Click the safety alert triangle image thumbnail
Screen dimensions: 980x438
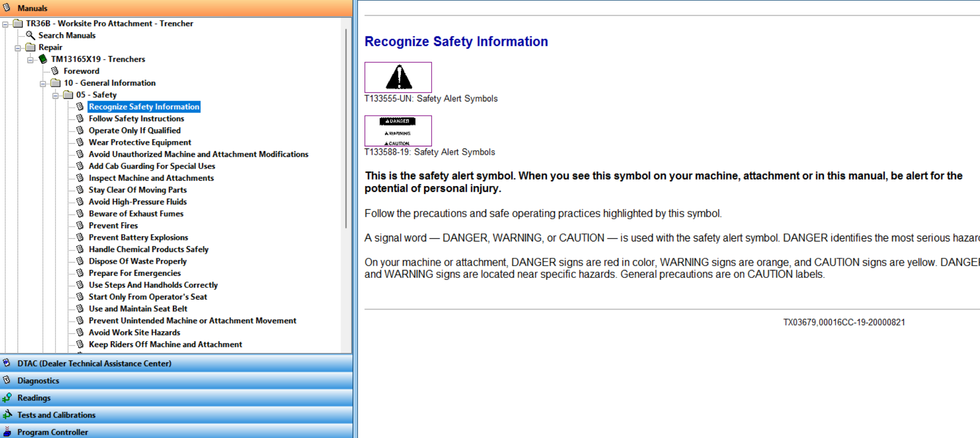tap(398, 77)
